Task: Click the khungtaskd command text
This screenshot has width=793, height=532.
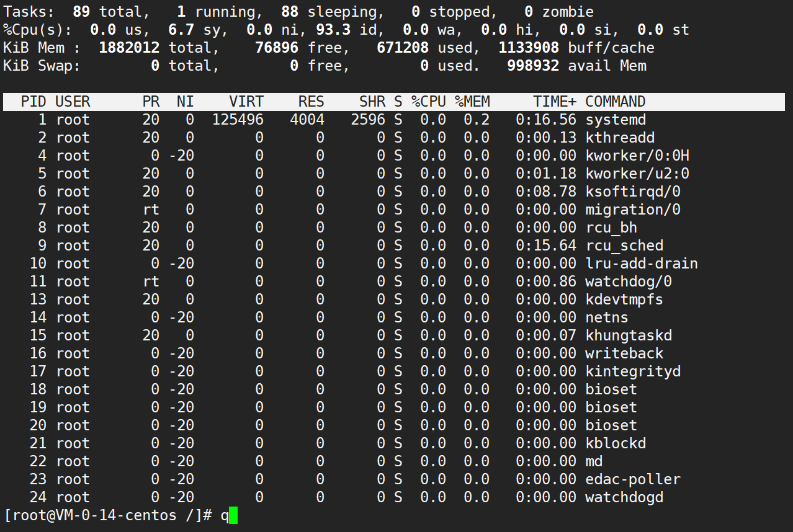Action: point(629,335)
